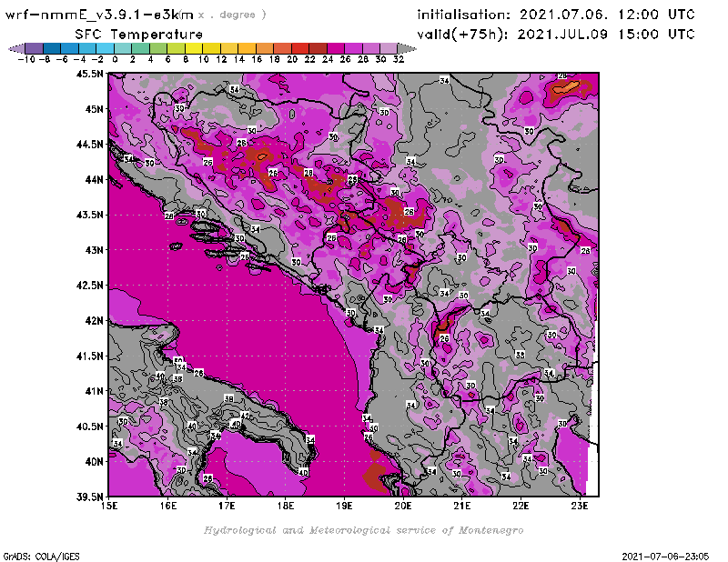Click the '40N' latitude label

click(95, 461)
